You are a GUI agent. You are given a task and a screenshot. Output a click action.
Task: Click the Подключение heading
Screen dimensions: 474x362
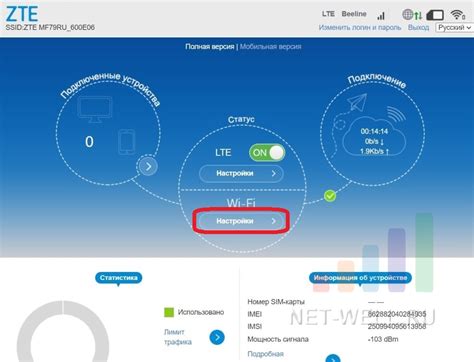377,81
